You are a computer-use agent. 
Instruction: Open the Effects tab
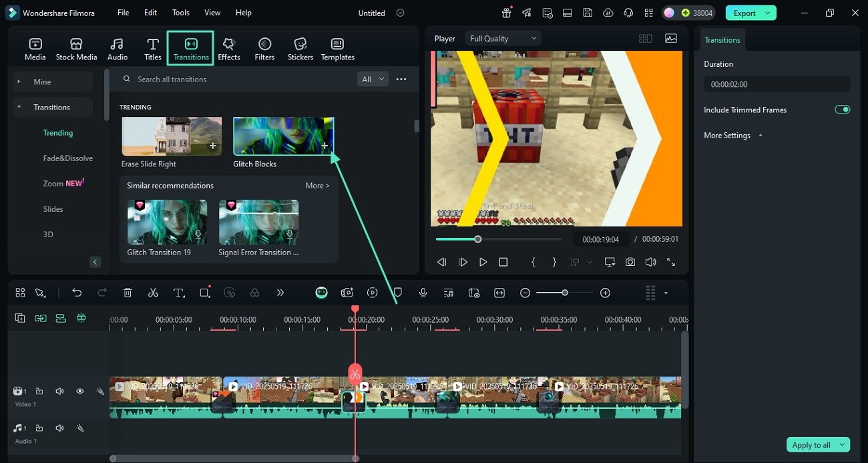(x=229, y=49)
